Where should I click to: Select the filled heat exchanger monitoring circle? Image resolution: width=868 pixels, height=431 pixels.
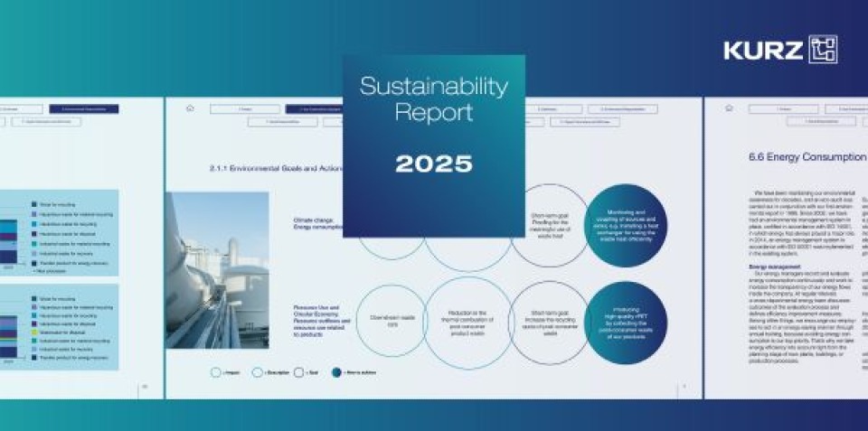[x=626, y=225]
